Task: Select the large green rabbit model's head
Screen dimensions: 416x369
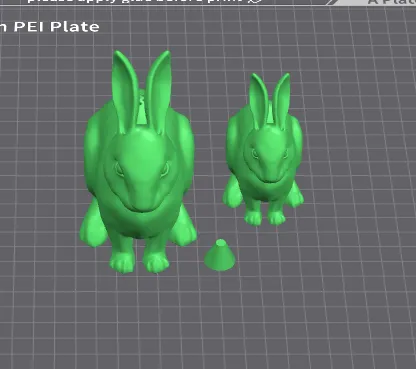Action: click(x=141, y=170)
